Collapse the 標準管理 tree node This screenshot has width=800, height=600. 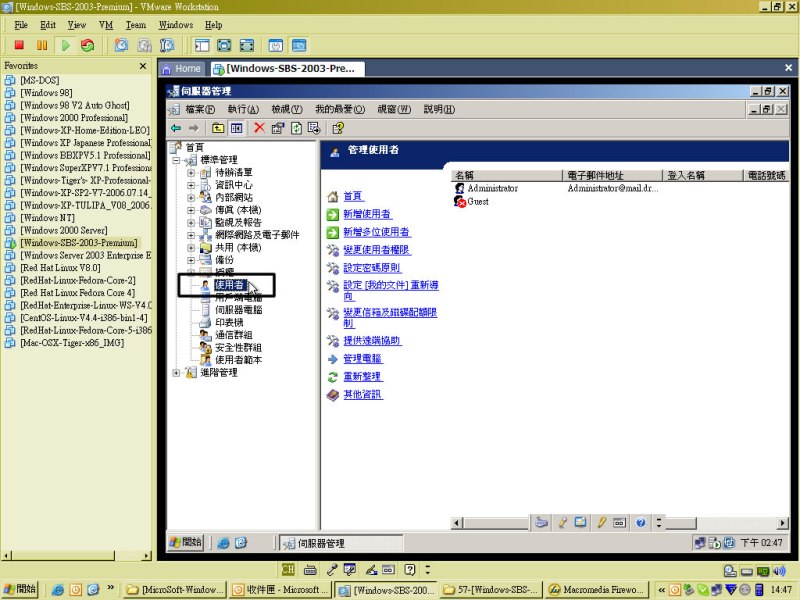tap(177, 160)
